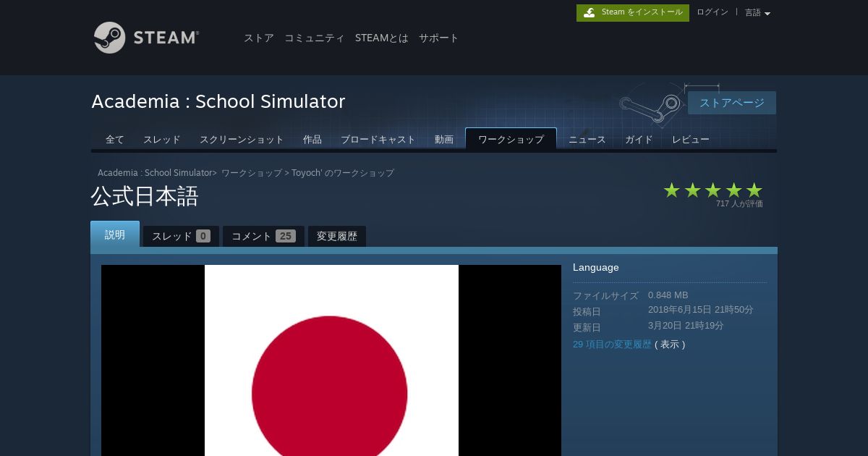The height and width of the screenshot is (456, 868).
Task: Select the 変更履歴 tab
Action: tap(337, 236)
